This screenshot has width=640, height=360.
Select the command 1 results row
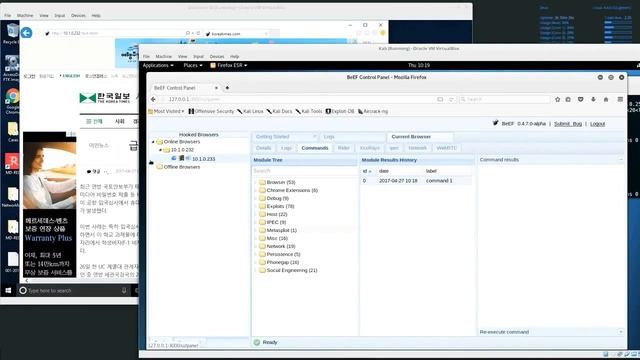[x=416, y=180]
